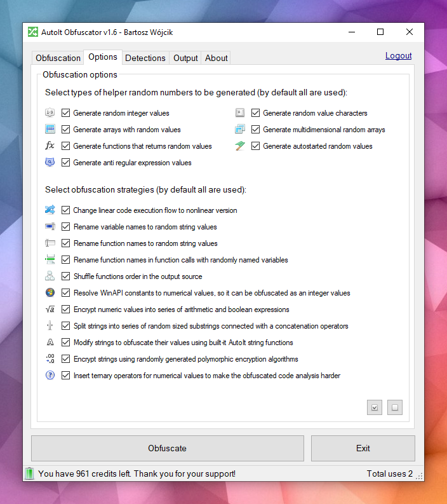Click the rename function names to random strings icon
447x504 pixels.
tap(50, 243)
